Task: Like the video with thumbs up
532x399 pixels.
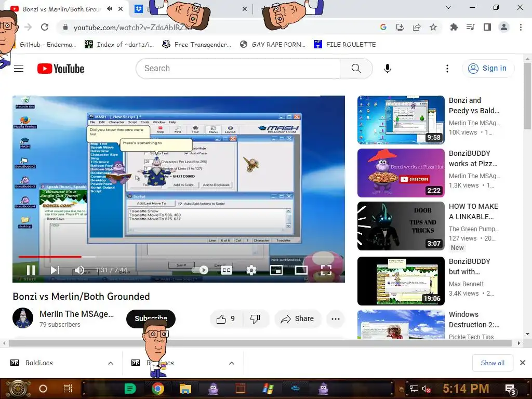Action: [x=226, y=318]
